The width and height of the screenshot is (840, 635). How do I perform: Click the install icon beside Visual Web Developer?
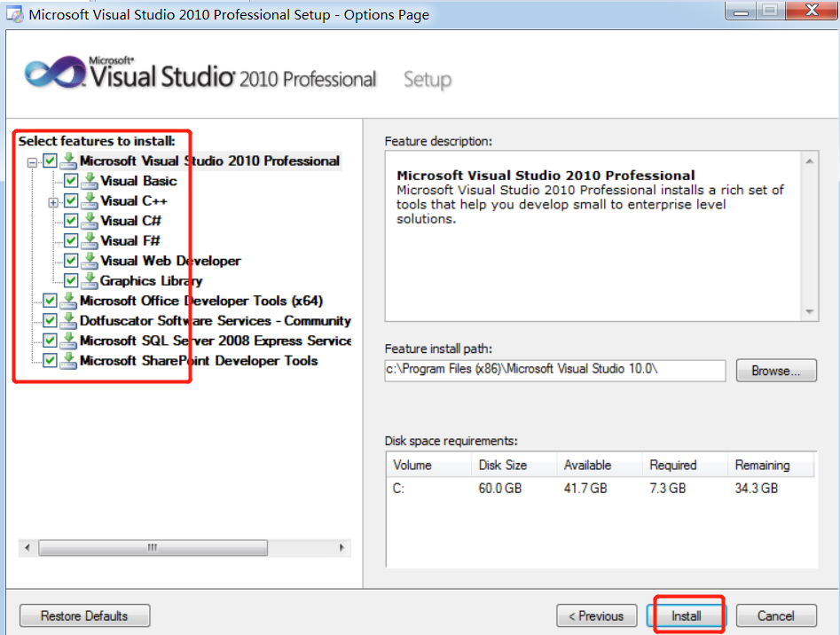pyautogui.click(x=90, y=261)
